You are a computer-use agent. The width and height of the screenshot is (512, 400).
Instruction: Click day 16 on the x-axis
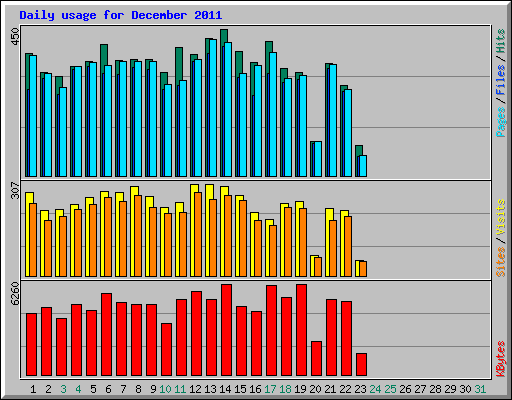click(255, 389)
